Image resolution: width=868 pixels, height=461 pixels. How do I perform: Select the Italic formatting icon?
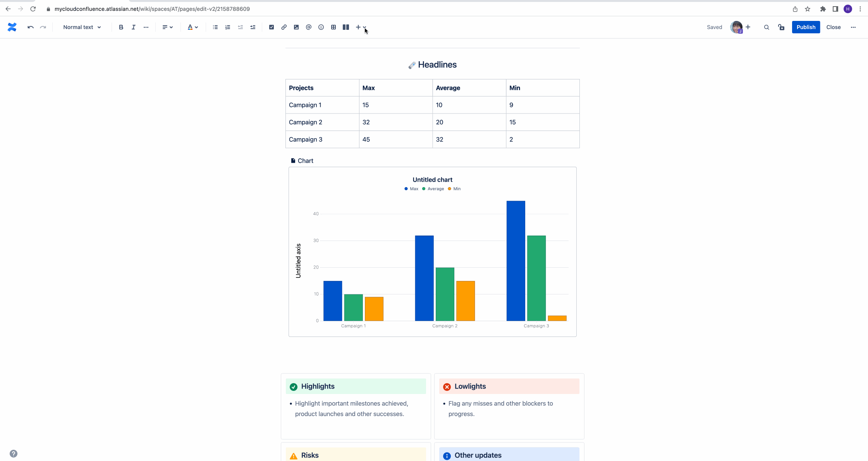(x=133, y=27)
